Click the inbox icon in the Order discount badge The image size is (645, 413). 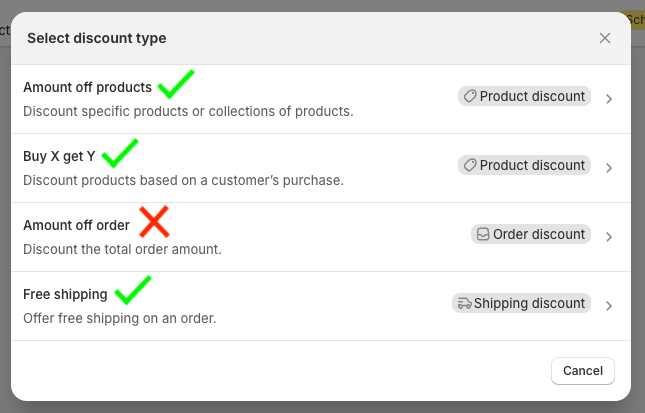click(x=483, y=234)
